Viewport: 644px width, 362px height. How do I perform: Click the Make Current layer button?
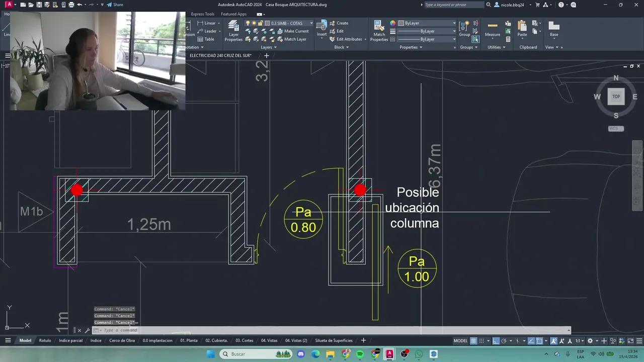(x=292, y=31)
